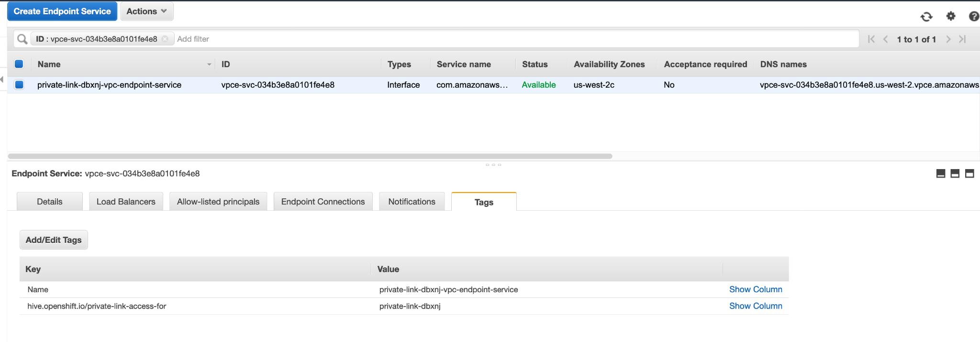This screenshot has width=980, height=342.
Task: Click the Add/Edit Tags button
Action: 54,240
